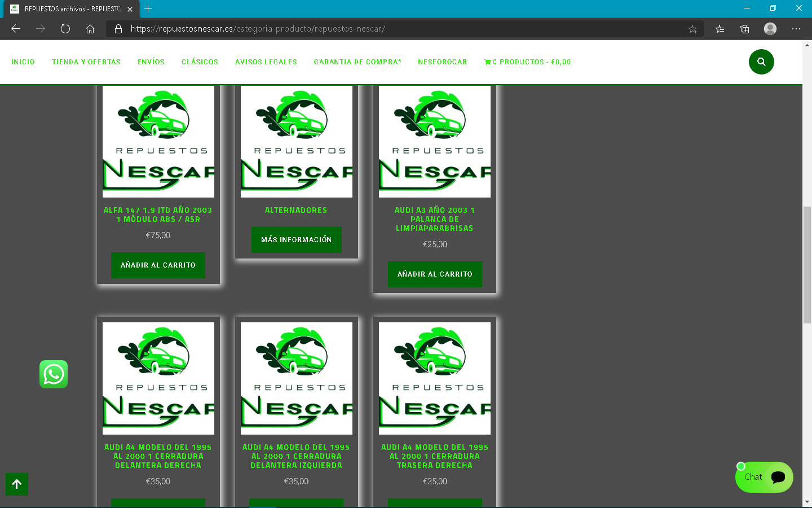This screenshot has height=508, width=812.
Task: Open TIENDA Y OFERTAS menu item
Action: tap(86, 62)
